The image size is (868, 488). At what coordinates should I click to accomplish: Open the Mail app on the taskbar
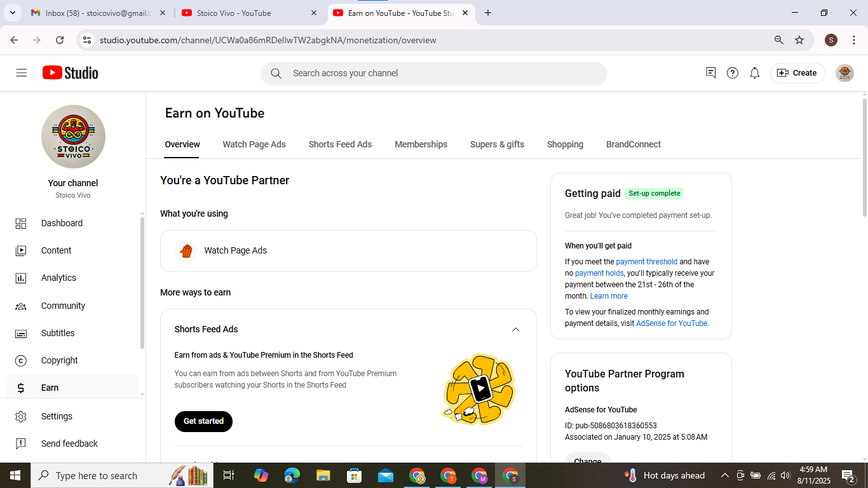point(386,475)
